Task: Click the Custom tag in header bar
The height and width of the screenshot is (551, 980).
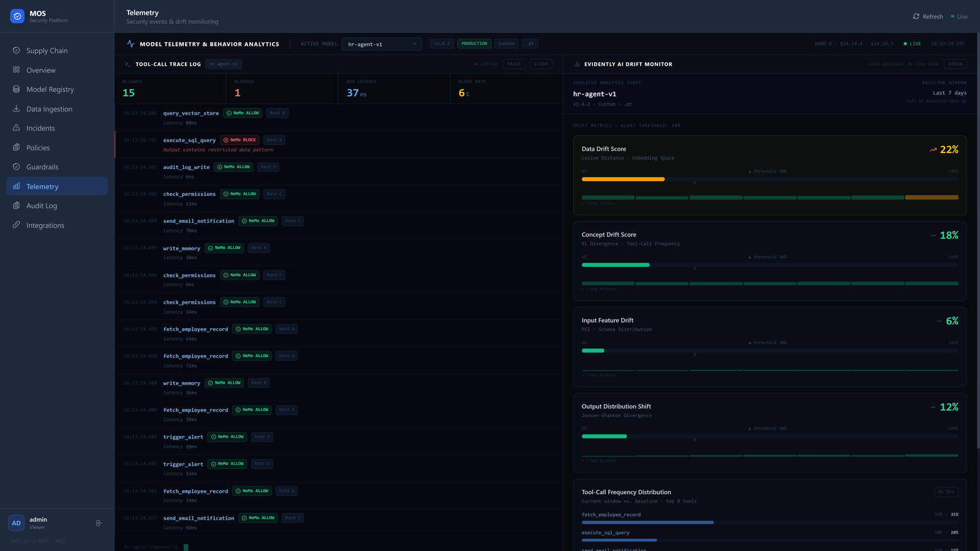Action: pos(507,43)
